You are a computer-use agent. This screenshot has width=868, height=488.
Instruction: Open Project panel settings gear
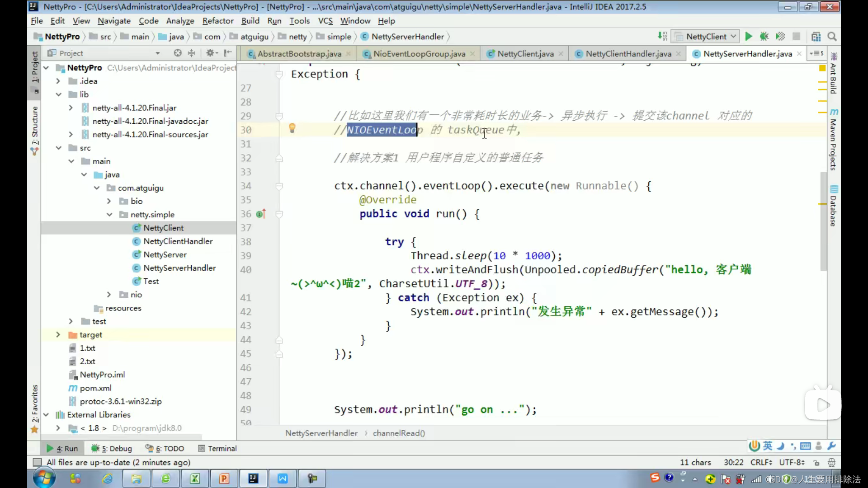[x=211, y=53]
